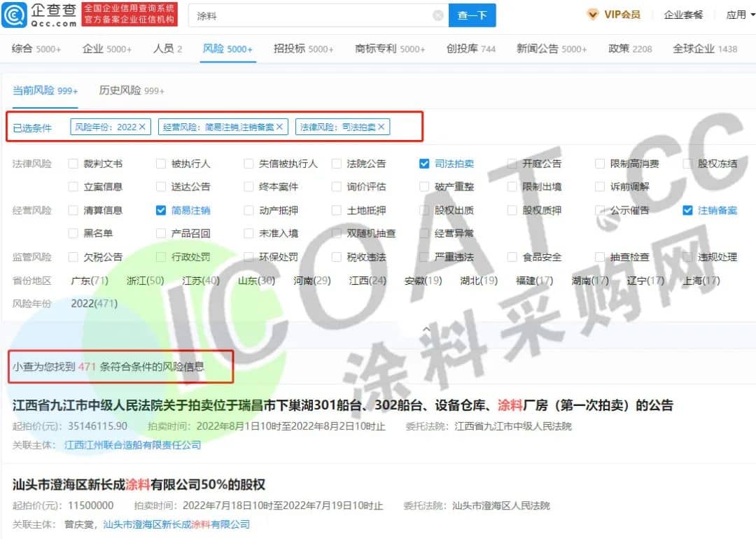
Task: Click the VIP会员 diamond icon
Action: [593, 15]
